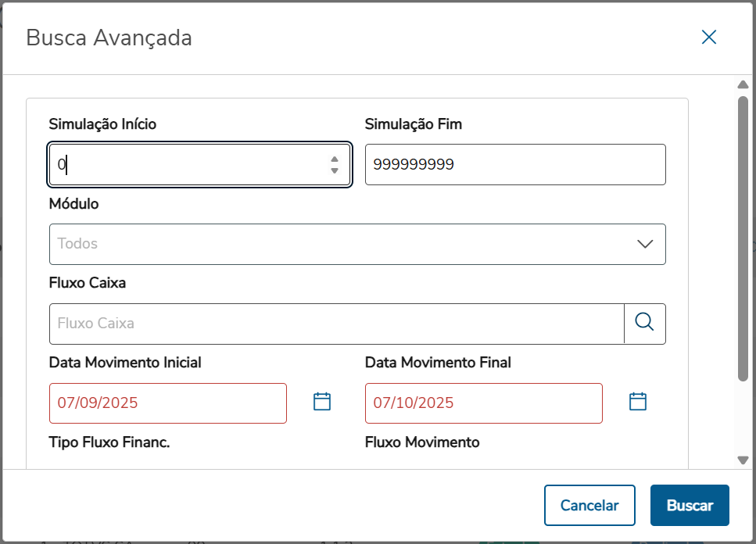Decrement Simulação Início with down arrow
This screenshot has width=756, height=544.
(x=335, y=170)
